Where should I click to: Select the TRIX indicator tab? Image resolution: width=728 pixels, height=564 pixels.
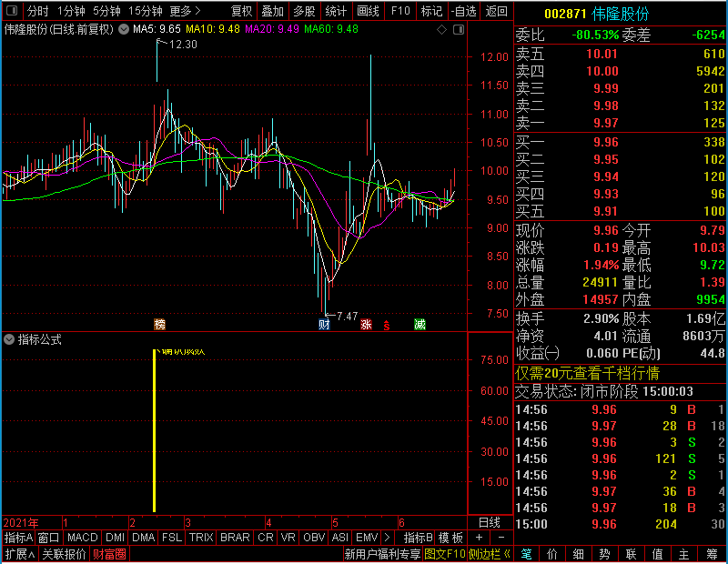[201, 538]
